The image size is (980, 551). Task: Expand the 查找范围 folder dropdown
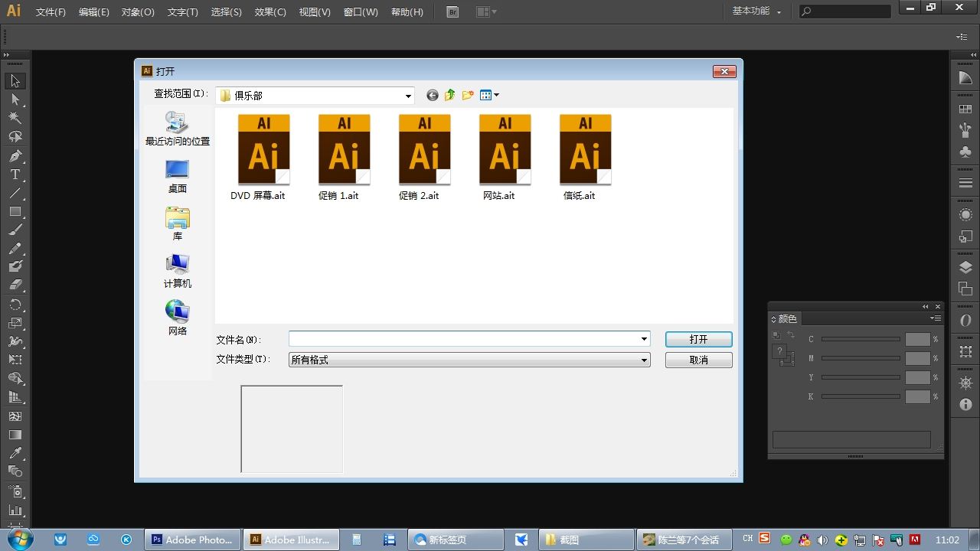point(408,96)
